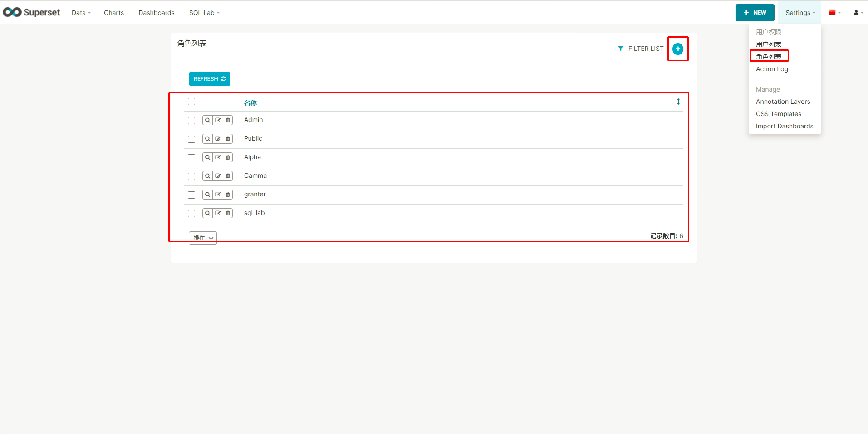The height and width of the screenshot is (434, 868).
Task: Click the FILTER LIST label
Action: 646,49
